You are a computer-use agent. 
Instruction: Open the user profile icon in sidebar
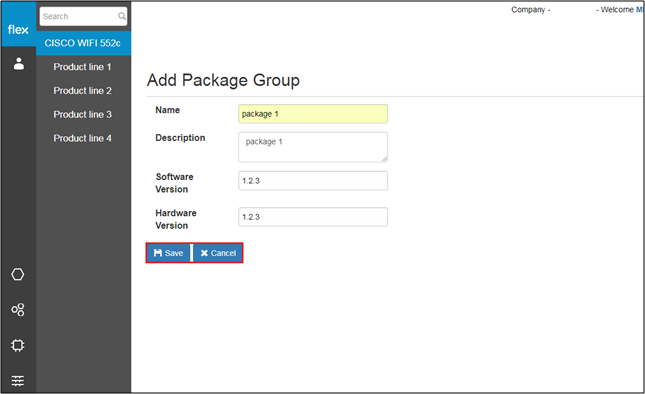[x=19, y=64]
